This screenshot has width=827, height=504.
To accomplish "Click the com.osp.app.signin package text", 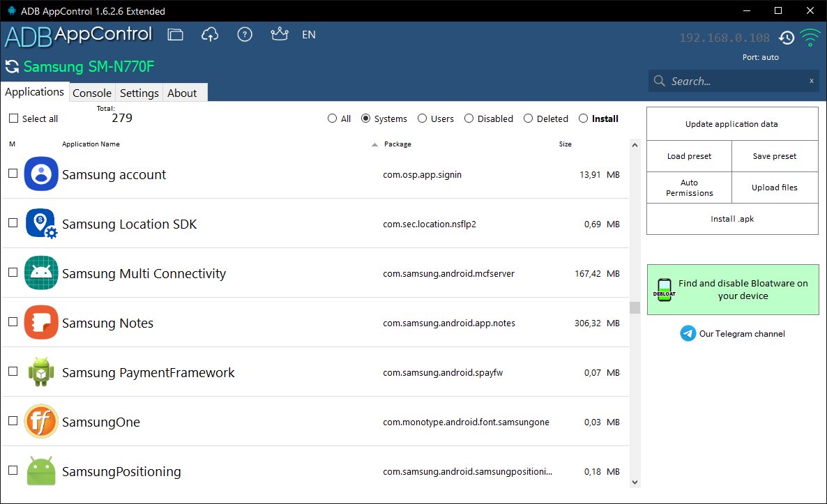I will [x=422, y=174].
